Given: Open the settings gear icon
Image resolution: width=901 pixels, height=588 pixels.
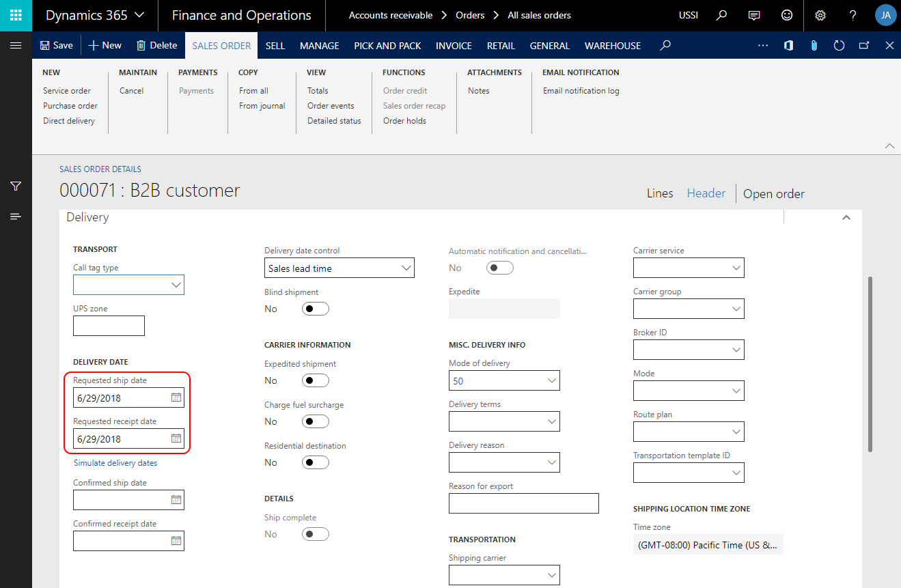Looking at the screenshot, I should click(x=820, y=15).
